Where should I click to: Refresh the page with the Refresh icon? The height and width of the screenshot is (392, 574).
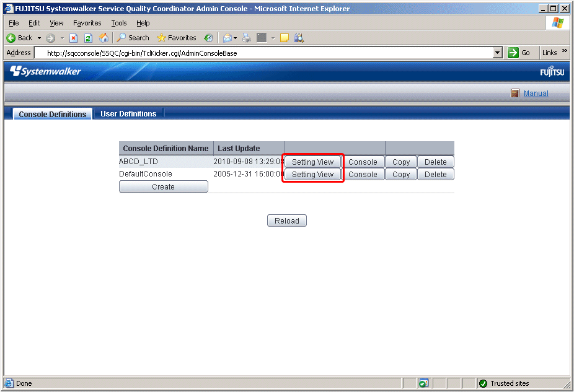[88, 38]
